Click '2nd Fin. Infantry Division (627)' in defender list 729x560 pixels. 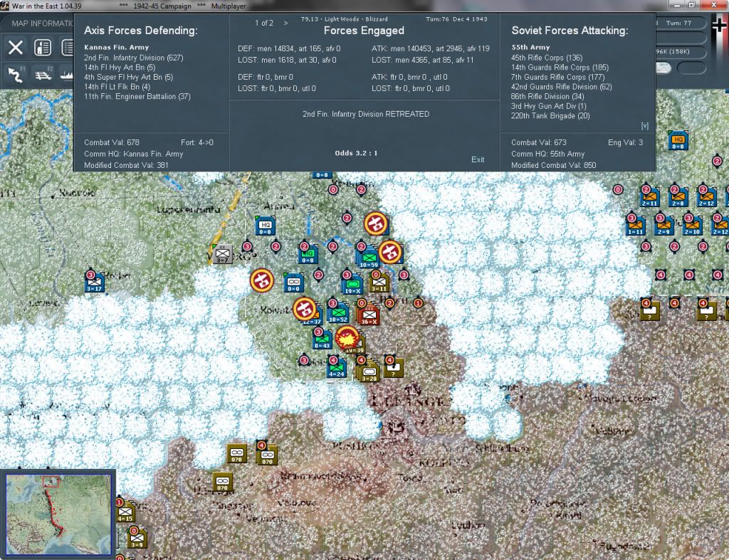click(133, 58)
